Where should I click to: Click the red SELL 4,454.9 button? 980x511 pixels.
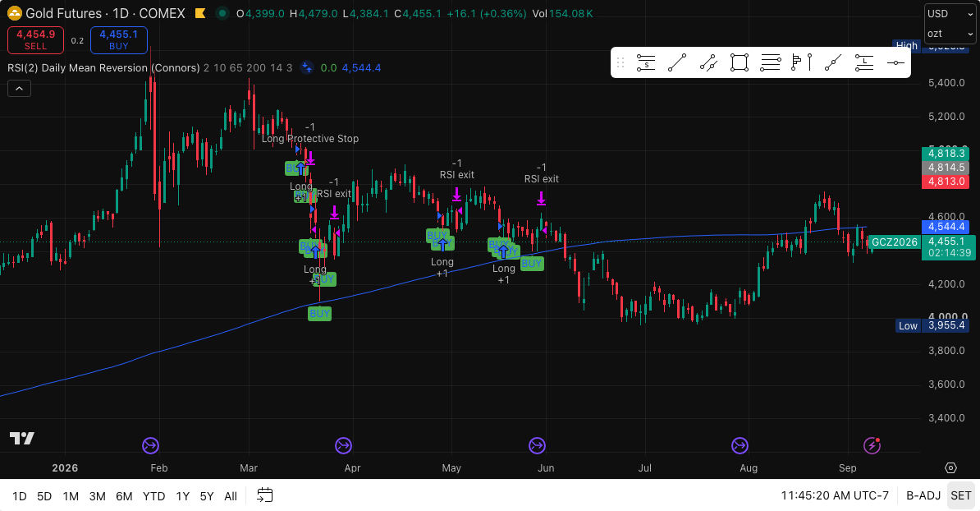coord(35,40)
